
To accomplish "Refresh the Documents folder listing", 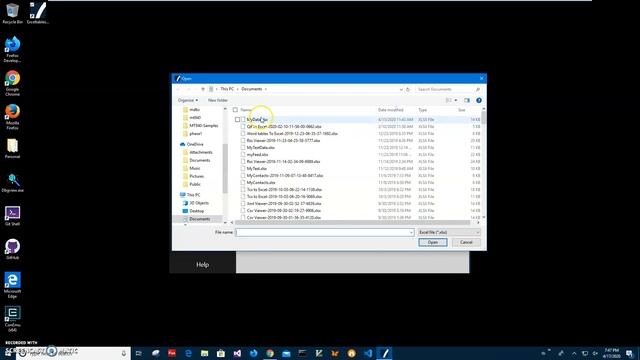I will pos(408,89).
